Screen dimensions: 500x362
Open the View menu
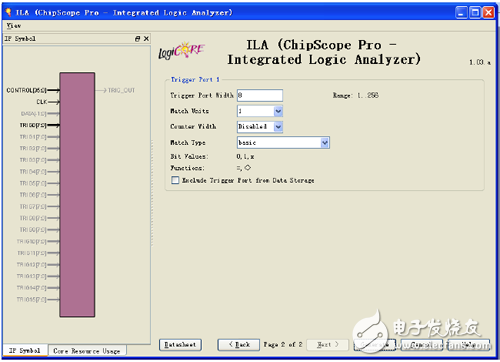(14, 26)
